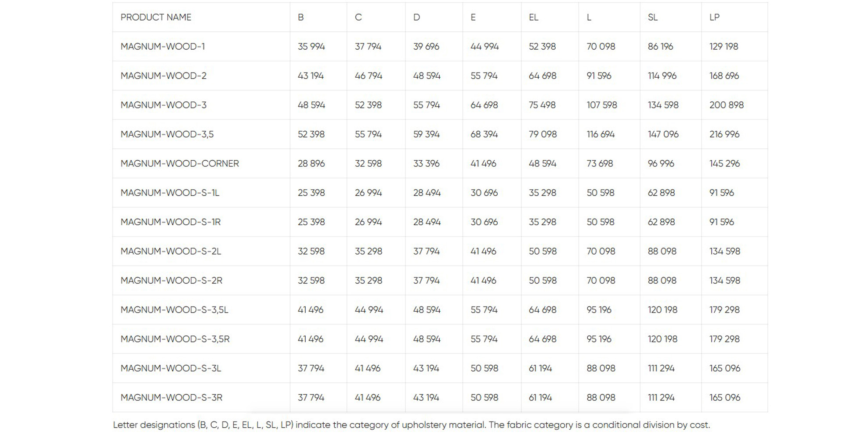Select the 145 296 price cell
868x439 pixels.
[x=724, y=163]
